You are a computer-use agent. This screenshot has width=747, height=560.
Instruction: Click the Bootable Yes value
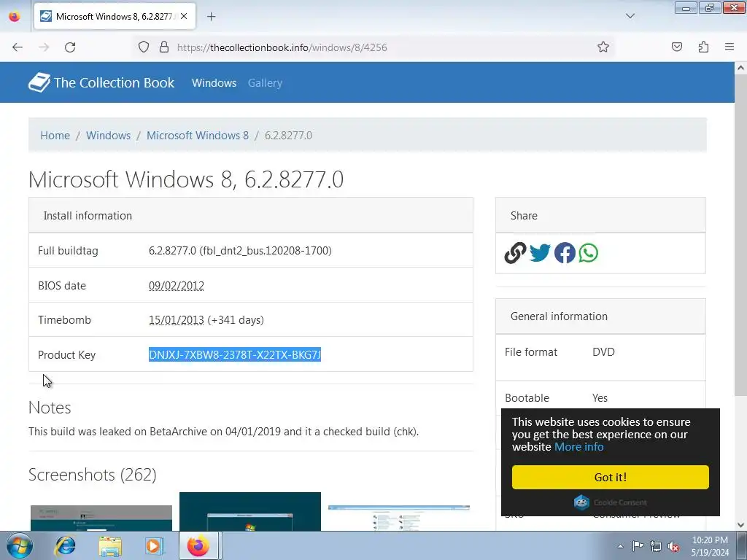600,397
